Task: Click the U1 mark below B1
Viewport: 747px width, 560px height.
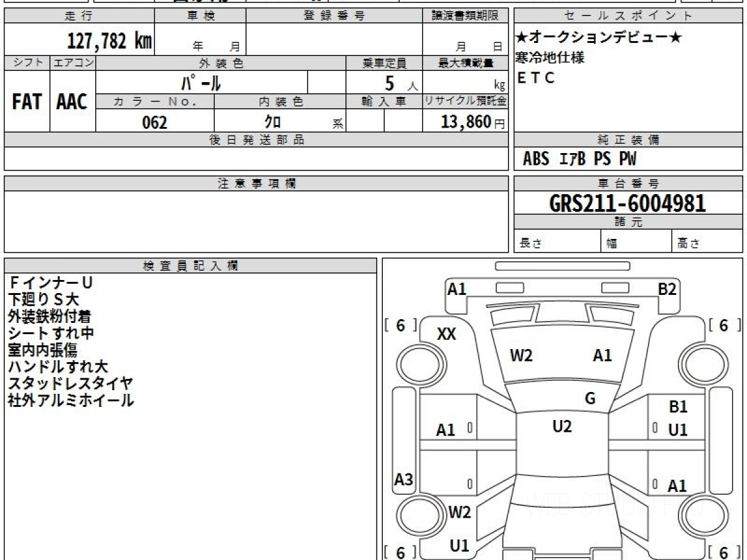Action: [678, 429]
